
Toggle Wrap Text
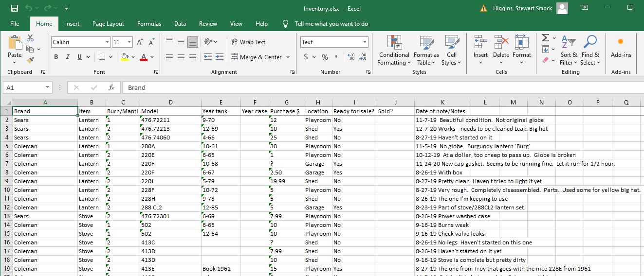click(x=248, y=42)
